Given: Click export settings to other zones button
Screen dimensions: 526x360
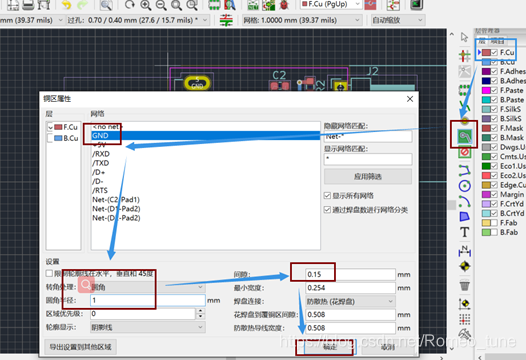Looking at the screenshot, I should coord(81,347).
